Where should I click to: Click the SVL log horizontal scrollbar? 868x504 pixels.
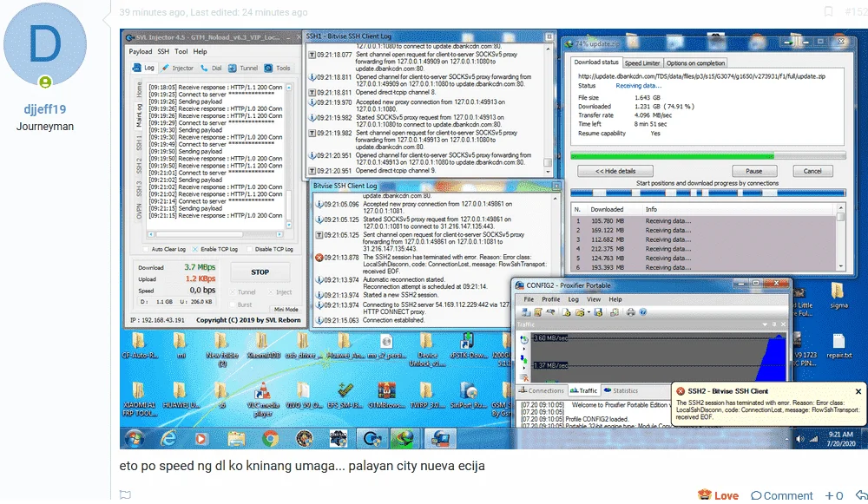(x=216, y=234)
